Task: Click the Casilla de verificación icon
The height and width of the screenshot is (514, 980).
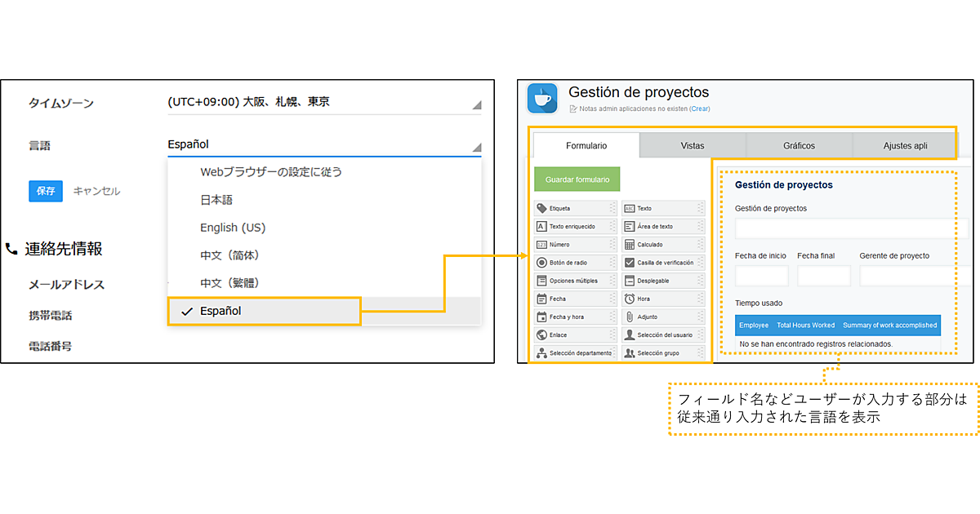Action: (x=630, y=263)
